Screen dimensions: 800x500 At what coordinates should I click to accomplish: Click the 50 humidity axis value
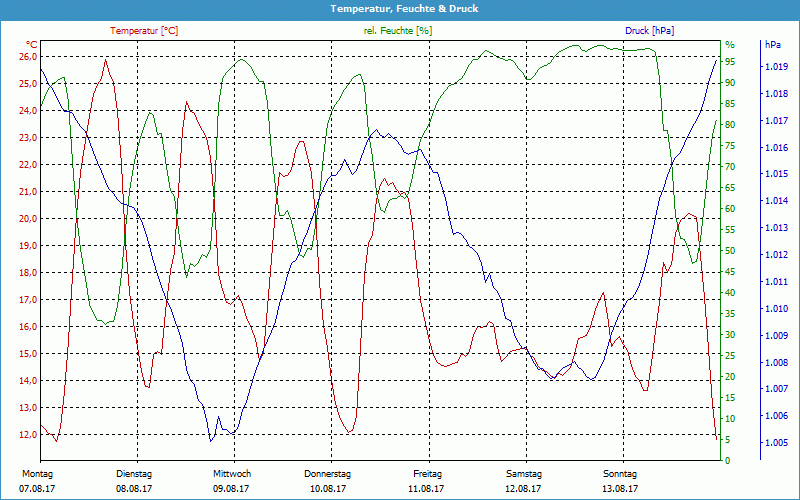pyautogui.click(x=730, y=251)
